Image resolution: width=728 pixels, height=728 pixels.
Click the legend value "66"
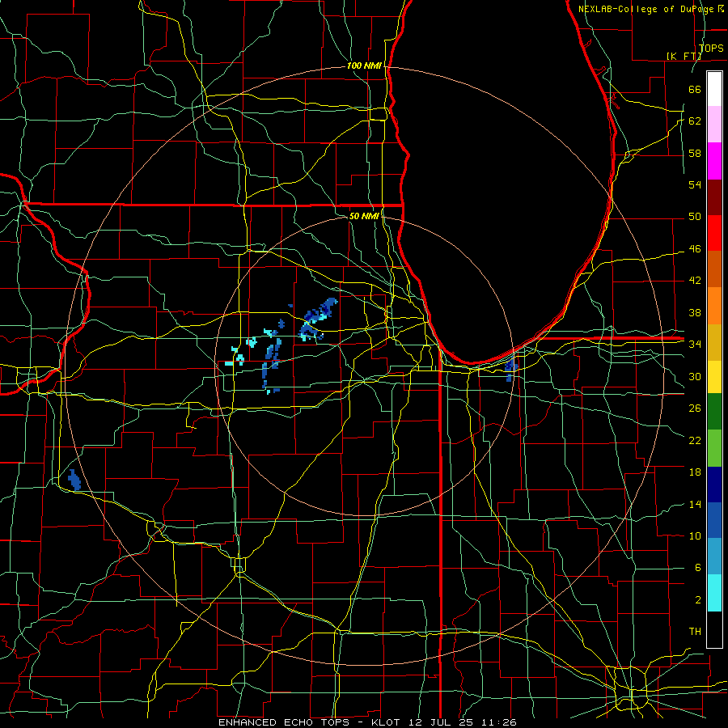(695, 90)
